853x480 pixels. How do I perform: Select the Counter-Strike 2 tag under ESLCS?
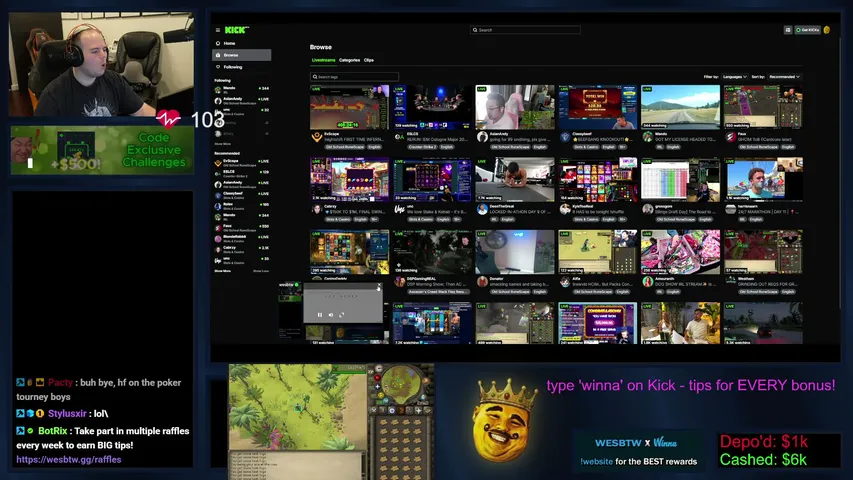[x=423, y=147]
